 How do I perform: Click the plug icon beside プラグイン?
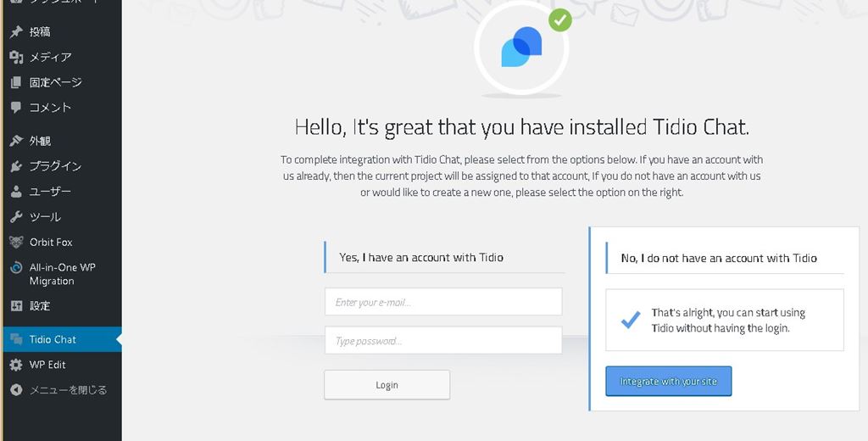tap(15, 166)
